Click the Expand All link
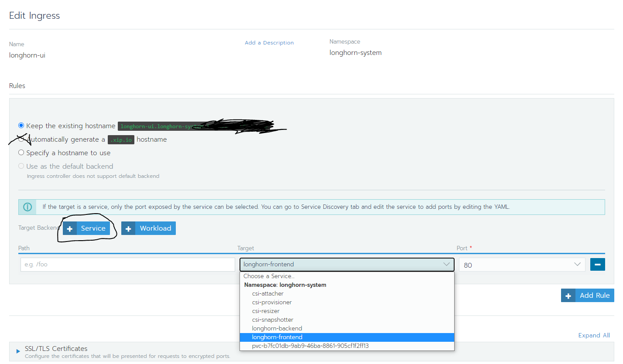This screenshot has width=623, height=364. tap(594, 335)
